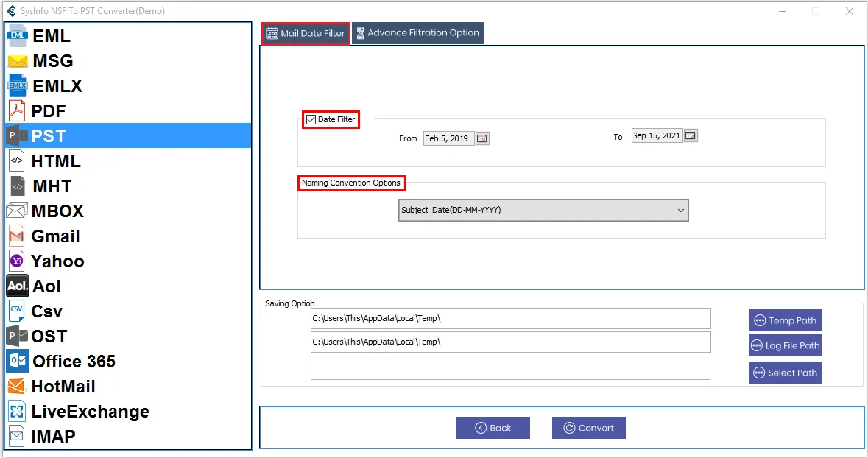Screen dimensions: 868x458
Task: Click the empty saving path field
Action: tap(510, 370)
